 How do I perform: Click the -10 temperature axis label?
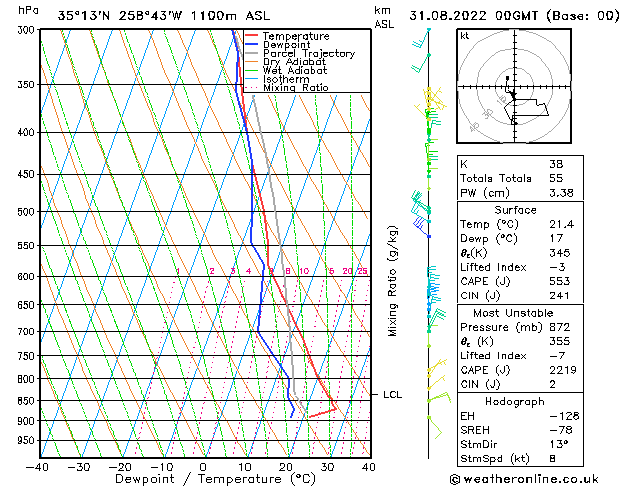click(x=162, y=467)
